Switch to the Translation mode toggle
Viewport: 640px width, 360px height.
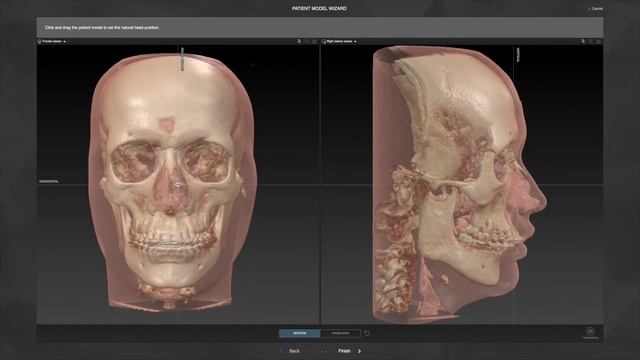[340, 333]
